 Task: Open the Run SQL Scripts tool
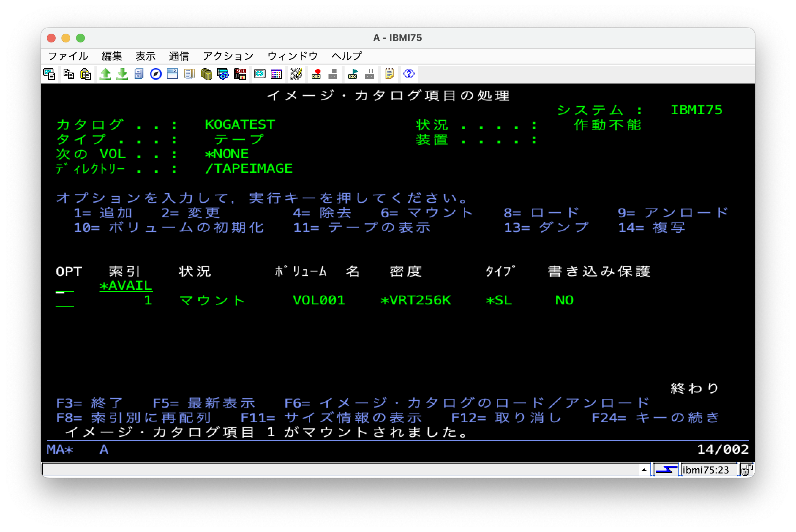pyautogui.click(x=240, y=74)
